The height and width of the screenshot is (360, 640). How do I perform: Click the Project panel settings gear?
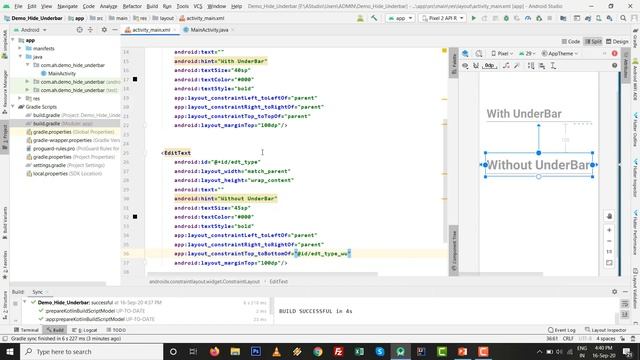click(104, 30)
